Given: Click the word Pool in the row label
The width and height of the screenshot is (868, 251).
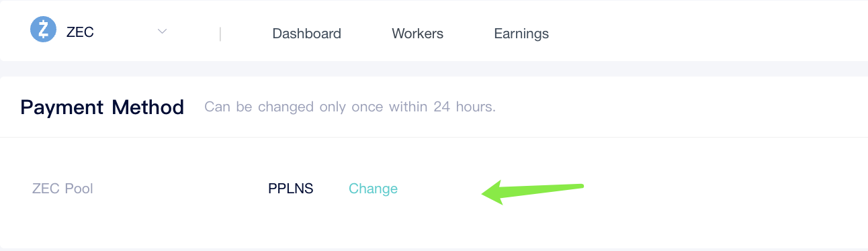Looking at the screenshot, I should (79, 189).
